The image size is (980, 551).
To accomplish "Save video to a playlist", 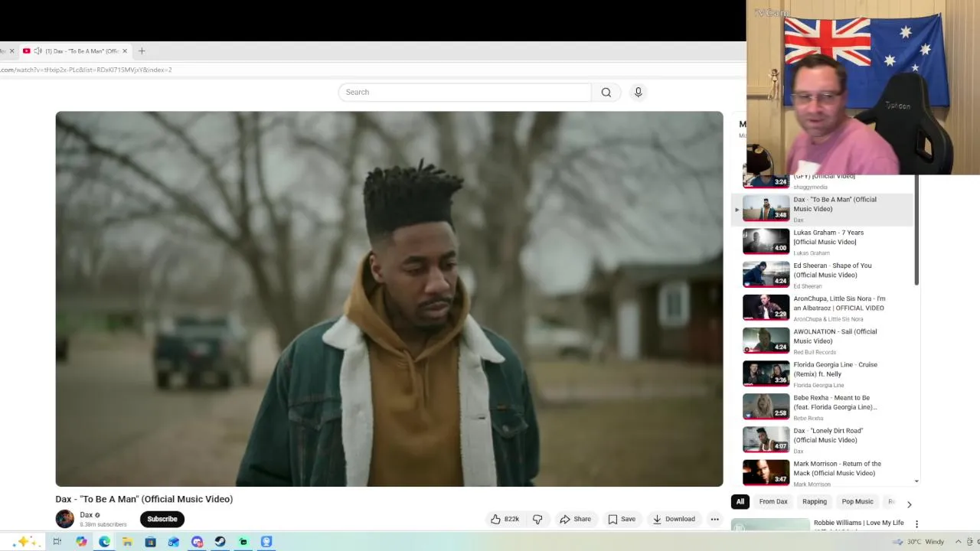I will tap(622, 519).
